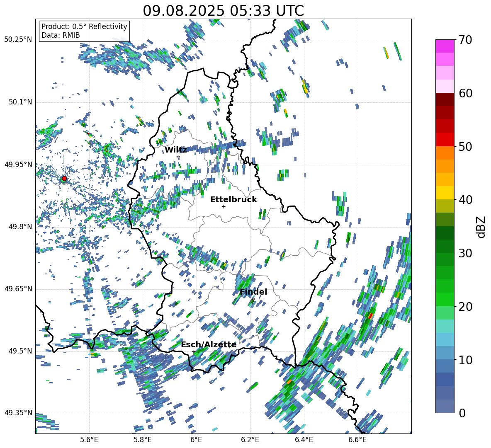Click the 49.8°N latitude label

(x=20, y=227)
